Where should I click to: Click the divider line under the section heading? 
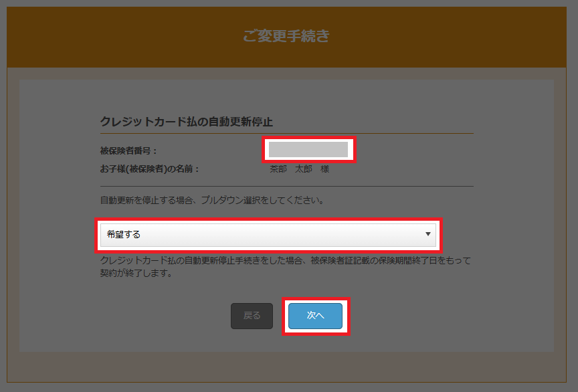point(286,134)
